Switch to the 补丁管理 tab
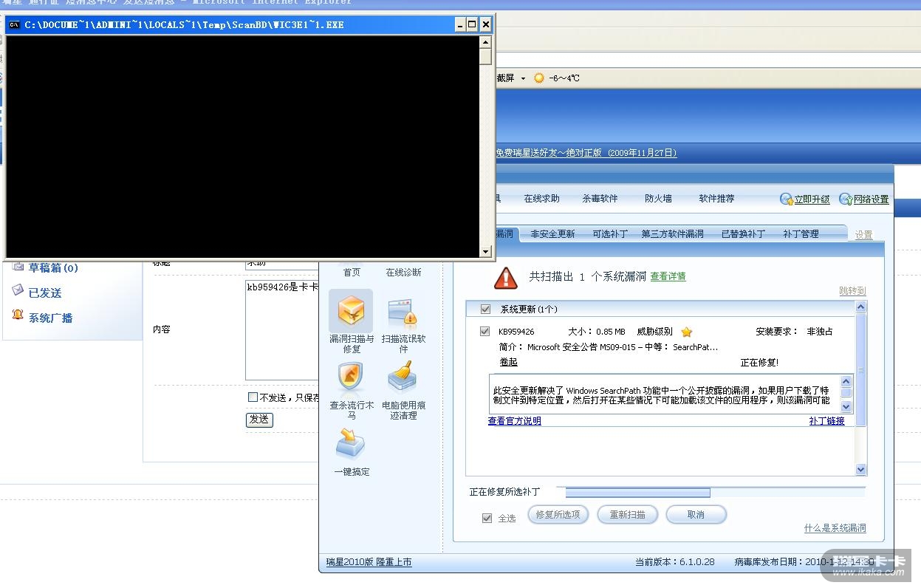The height and width of the screenshot is (588, 921). pos(801,234)
